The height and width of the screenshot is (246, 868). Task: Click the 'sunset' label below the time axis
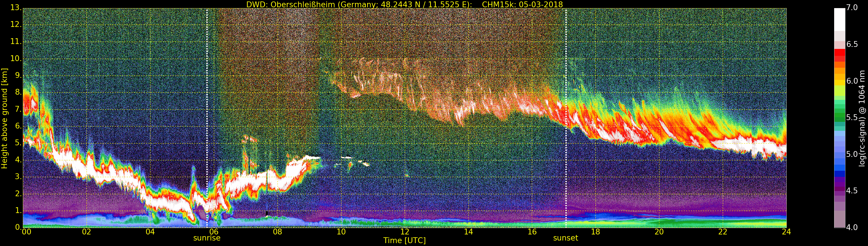point(565,238)
